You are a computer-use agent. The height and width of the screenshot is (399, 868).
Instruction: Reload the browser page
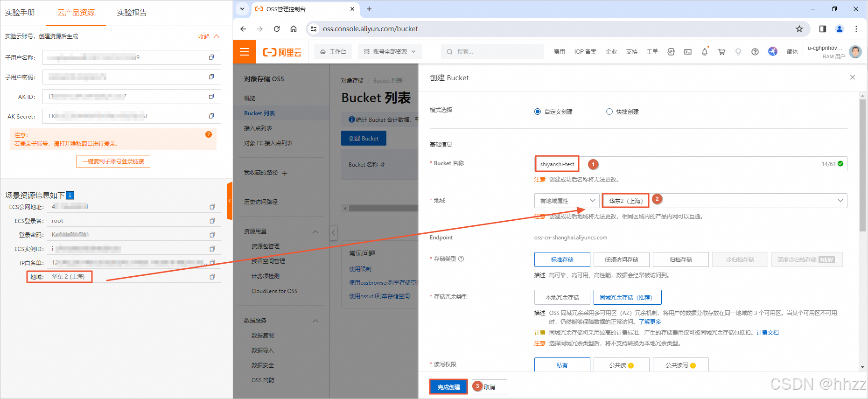tap(277, 29)
